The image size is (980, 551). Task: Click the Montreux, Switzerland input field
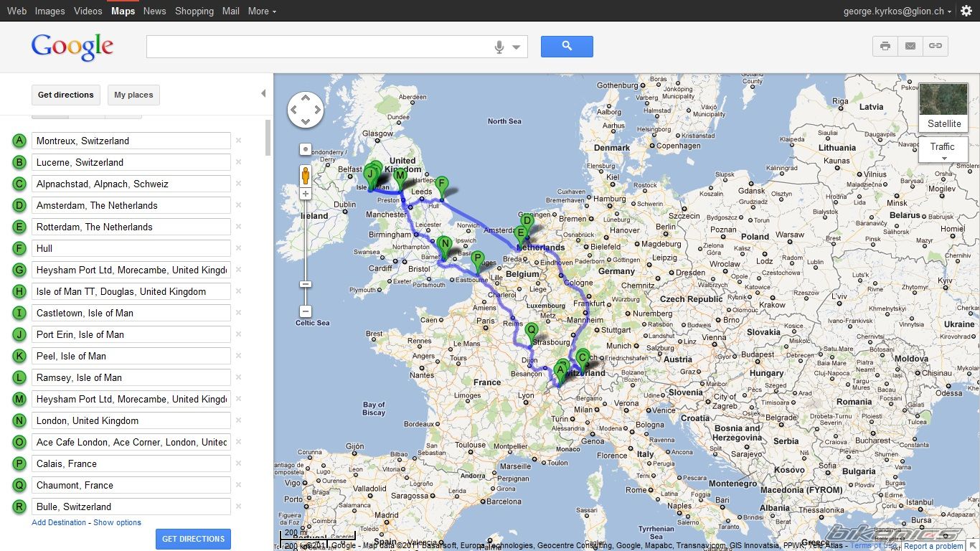point(131,141)
